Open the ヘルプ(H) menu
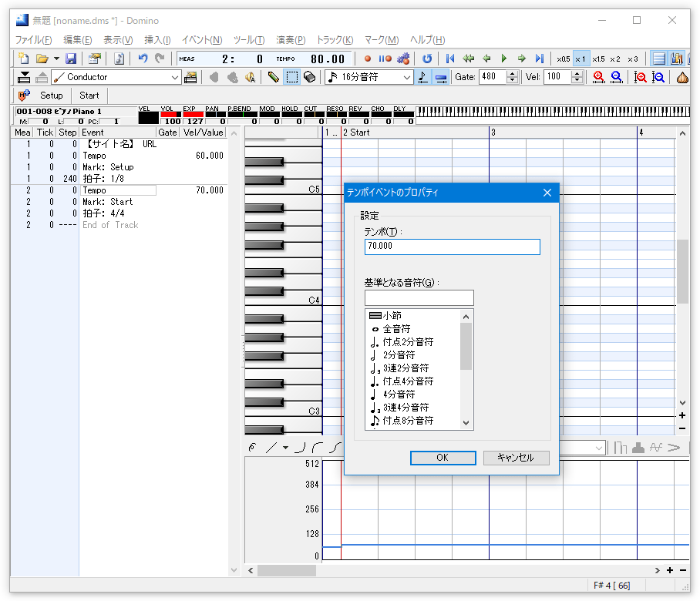 (428, 40)
